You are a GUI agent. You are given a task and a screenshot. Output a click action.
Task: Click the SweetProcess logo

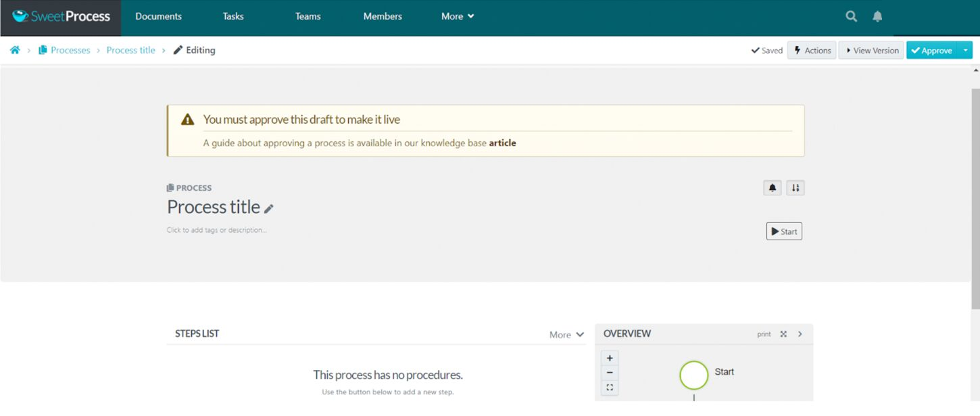61,16
